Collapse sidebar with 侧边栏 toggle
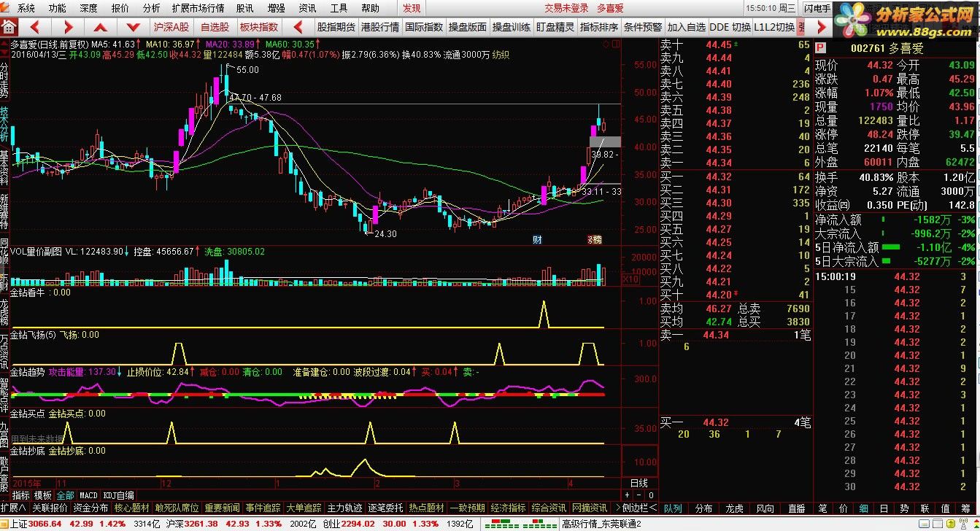980x531 pixels. [638, 508]
